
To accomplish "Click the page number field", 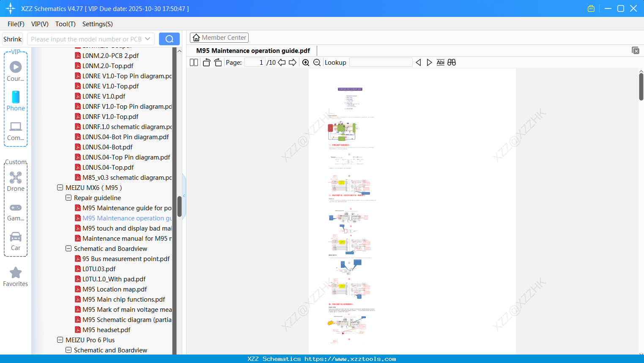I will pyautogui.click(x=255, y=62).
